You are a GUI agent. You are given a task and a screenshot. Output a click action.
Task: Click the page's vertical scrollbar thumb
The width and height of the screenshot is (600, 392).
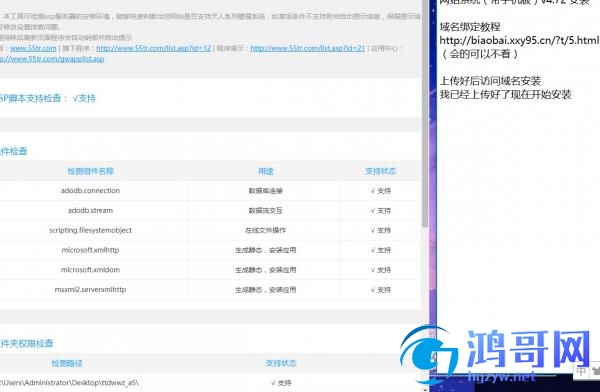(x=425, y=113)
